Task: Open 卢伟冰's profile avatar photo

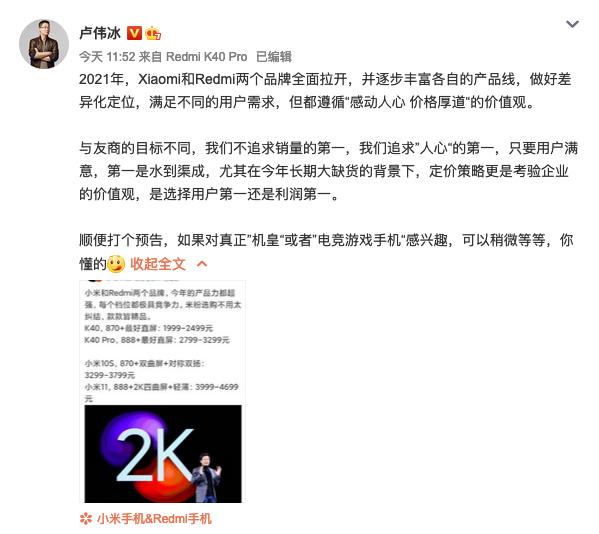Action: pyautogui.click(x=44, y=44)
